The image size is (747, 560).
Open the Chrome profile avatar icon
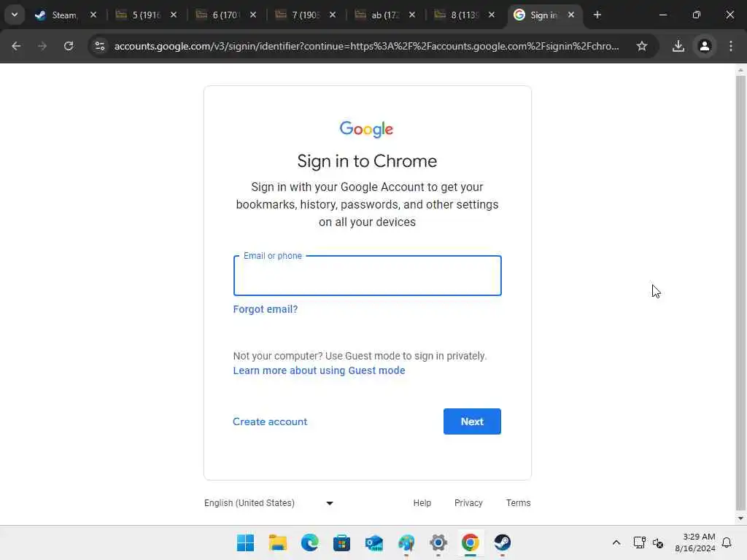(705, 46)
